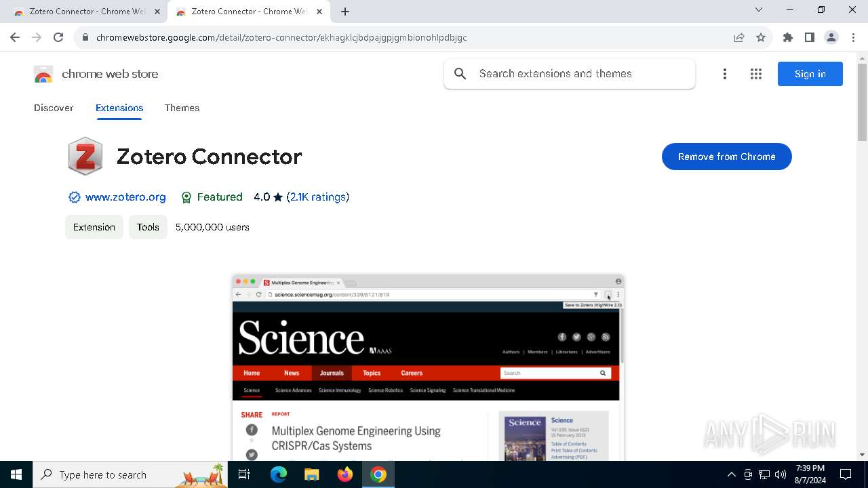The height and width of the screenshot is (488, 868).
Task: Open File Explorer from the taskbar
Action: click(312, 474)
